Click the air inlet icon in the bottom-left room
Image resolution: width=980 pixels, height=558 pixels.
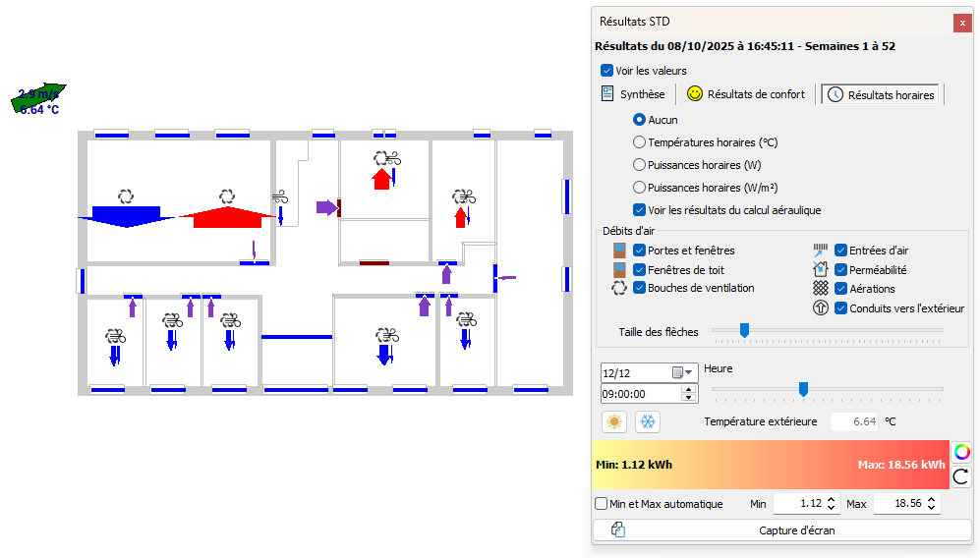point(116,337)
